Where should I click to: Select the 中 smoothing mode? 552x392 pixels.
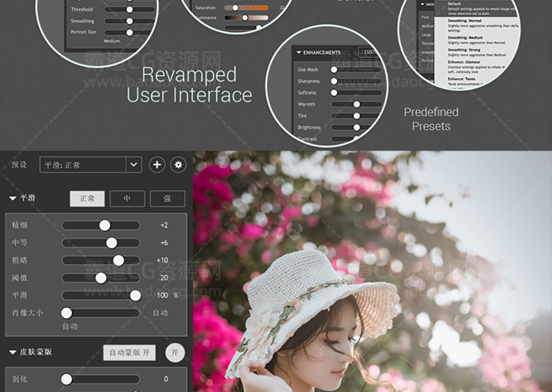pos(127,199)
